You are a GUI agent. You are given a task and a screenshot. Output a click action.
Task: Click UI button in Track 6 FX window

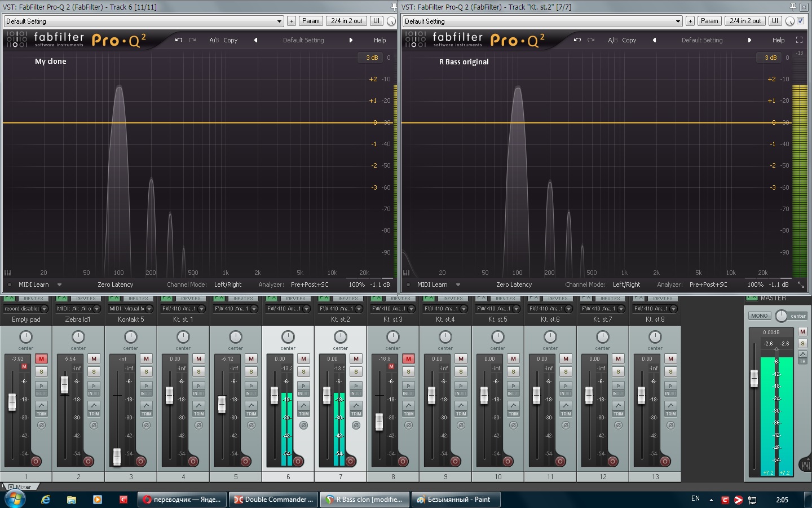pyautogui.click(x=376, y=21)
